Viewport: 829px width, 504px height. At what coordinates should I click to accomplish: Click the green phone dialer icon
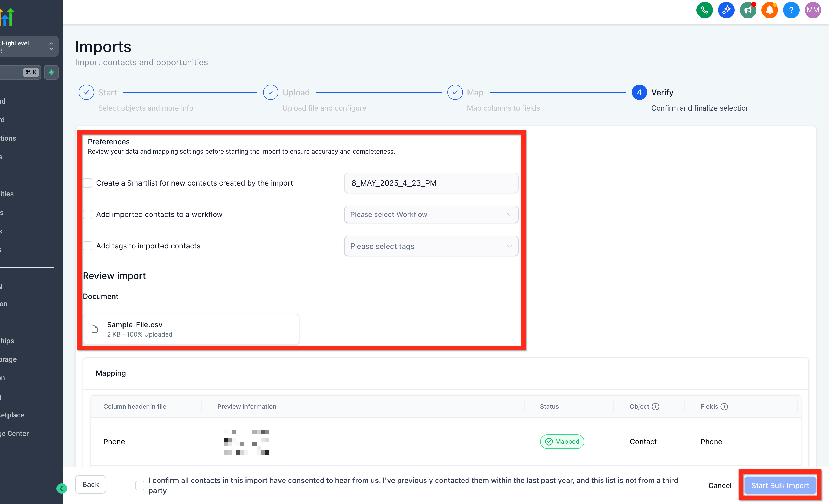pos(704,10)
